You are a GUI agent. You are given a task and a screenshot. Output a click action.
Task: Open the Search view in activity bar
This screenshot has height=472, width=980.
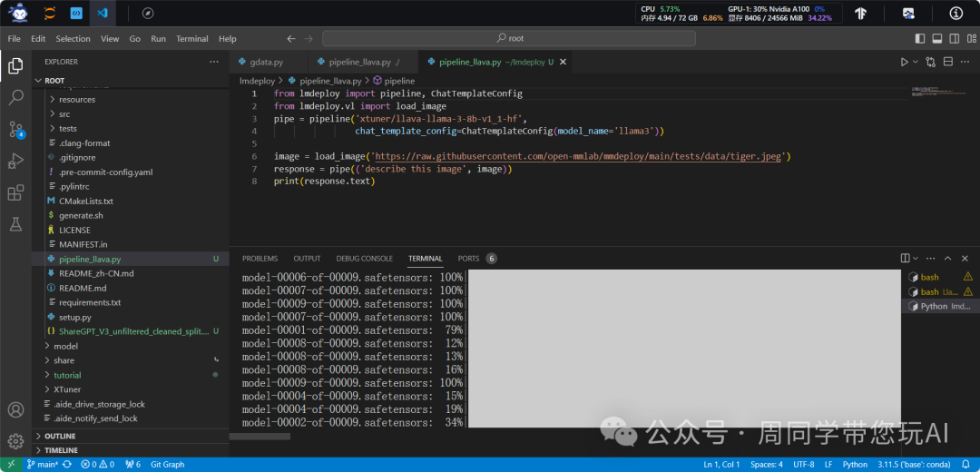click(x=15, y=97)
